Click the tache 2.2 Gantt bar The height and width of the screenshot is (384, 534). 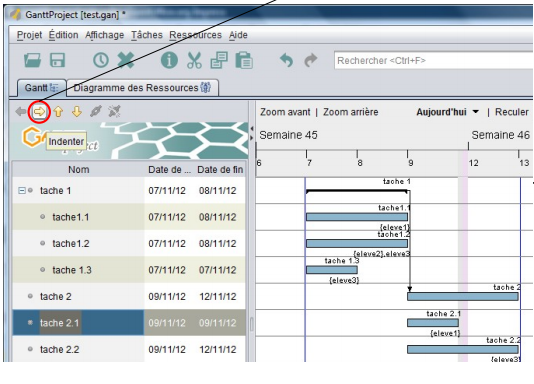[463, 349]
